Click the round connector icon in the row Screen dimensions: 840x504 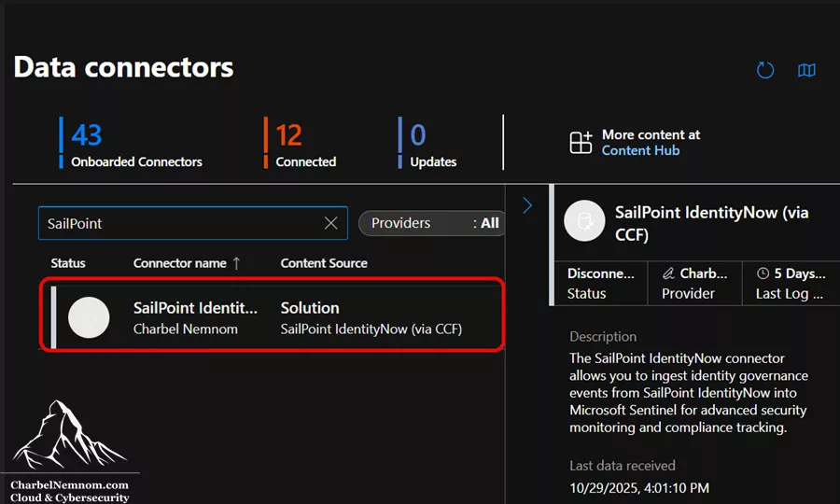pyautogui.click(x=89, y=317)
